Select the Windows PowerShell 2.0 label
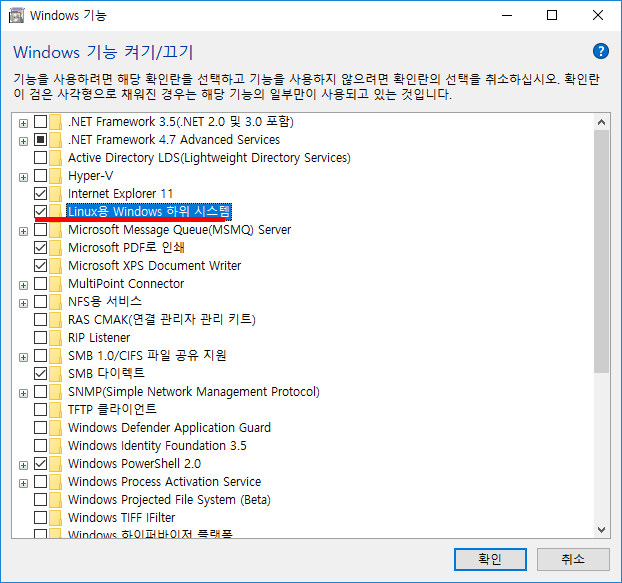 (134, 463)
